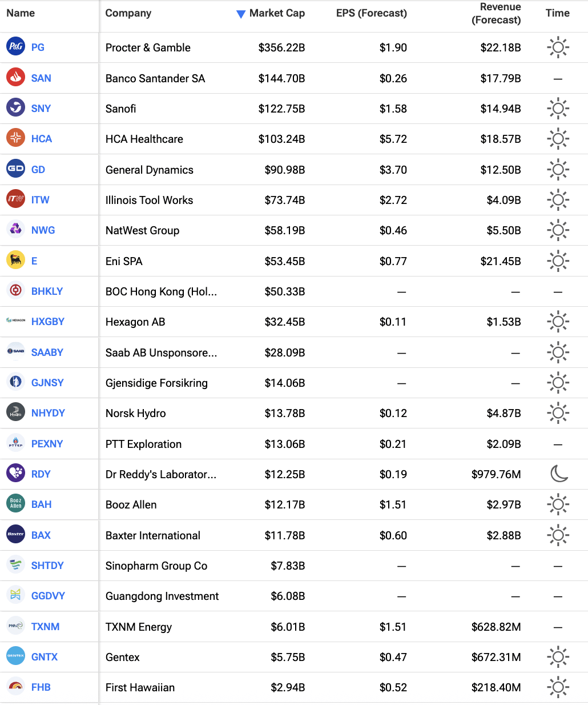Sort by Market Cap descending arrow
Viewport: 588px width, 705px height.
241,14
